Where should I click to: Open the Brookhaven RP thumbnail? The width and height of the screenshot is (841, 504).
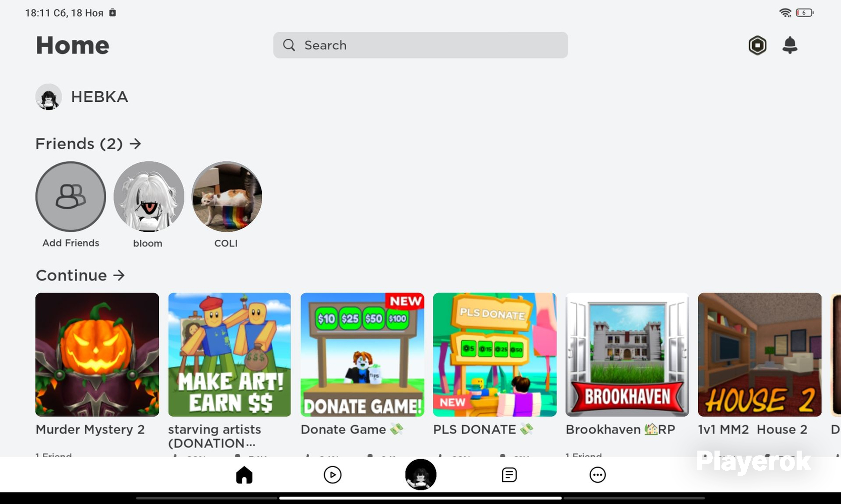[627, 355]
